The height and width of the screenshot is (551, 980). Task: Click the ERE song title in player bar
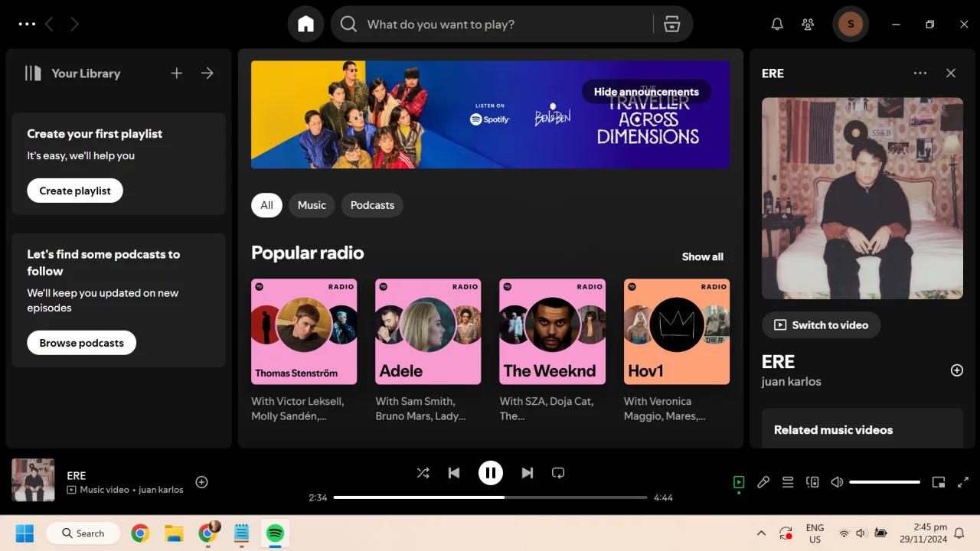click(77, 476)
